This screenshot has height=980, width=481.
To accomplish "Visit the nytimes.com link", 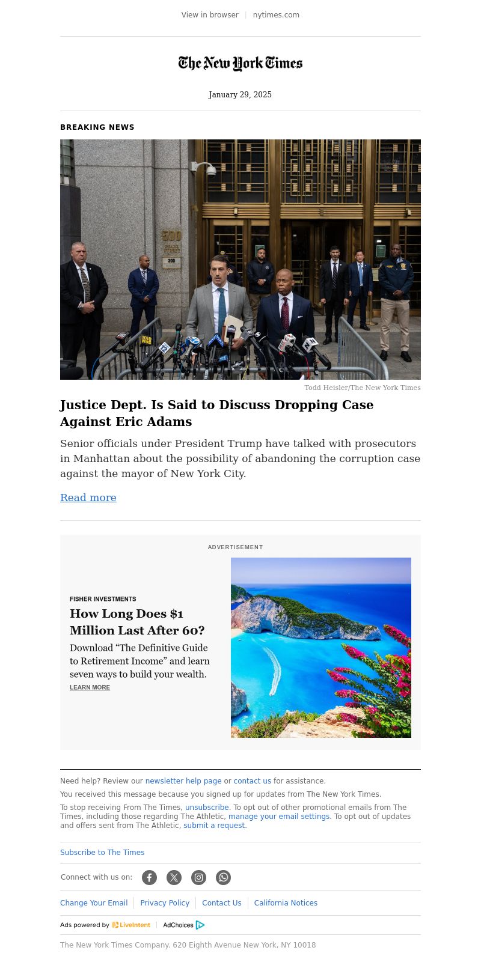I will 276,15.
